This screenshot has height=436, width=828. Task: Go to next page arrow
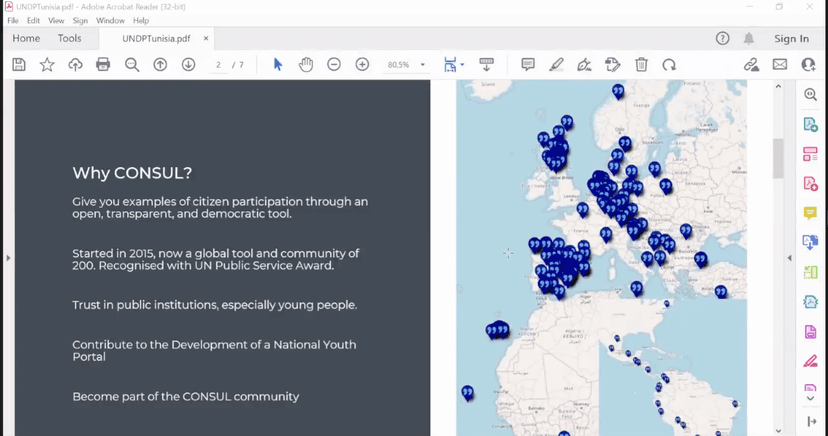[x=189, y=65]
